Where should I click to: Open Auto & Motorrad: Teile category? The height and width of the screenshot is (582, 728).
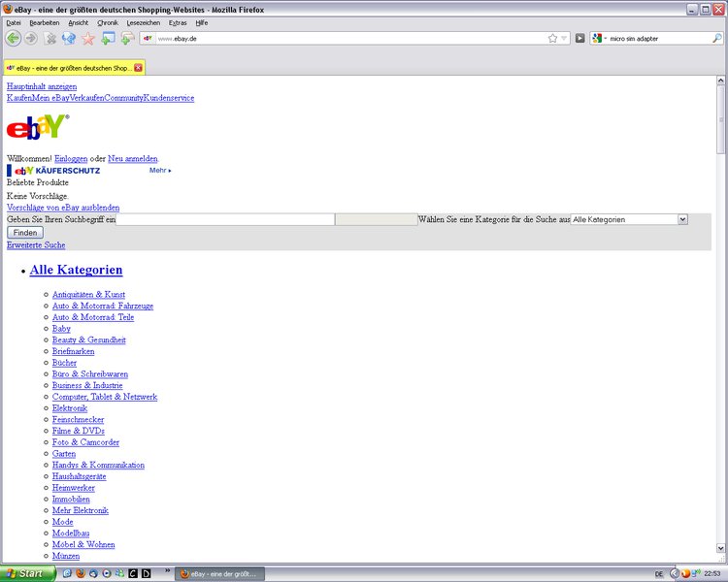pos(93,317)
